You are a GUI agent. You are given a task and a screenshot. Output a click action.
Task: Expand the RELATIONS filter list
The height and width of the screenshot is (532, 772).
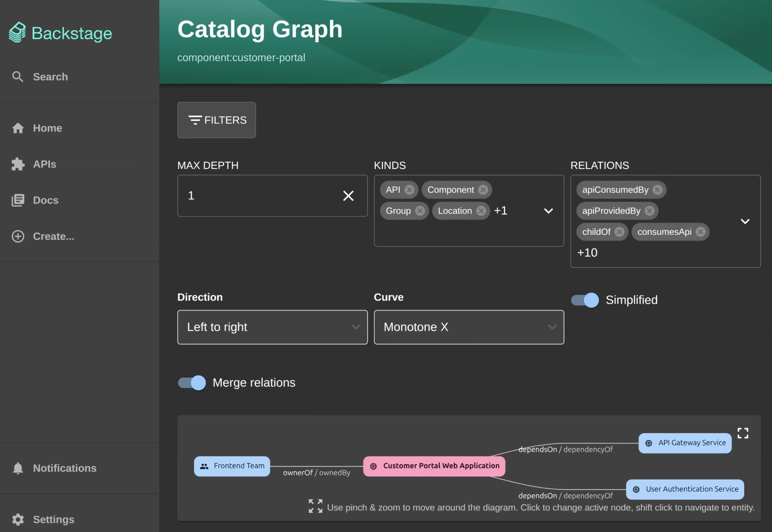click(745, 221)
